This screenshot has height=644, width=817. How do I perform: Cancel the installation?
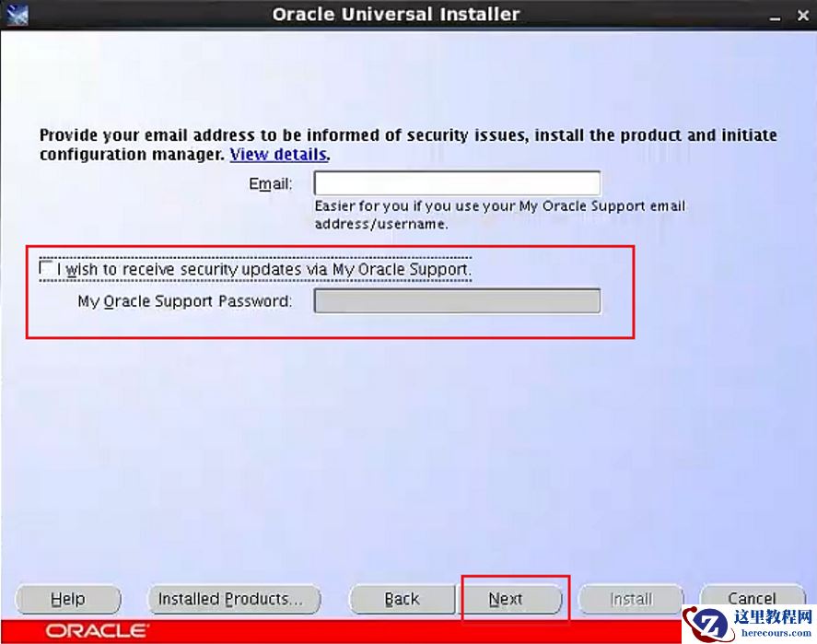click(752, 598)
